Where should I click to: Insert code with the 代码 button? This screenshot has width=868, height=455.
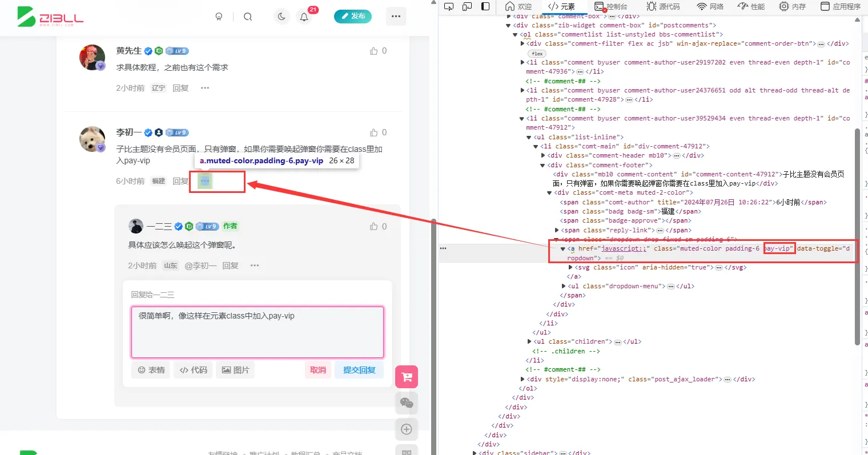194,370
